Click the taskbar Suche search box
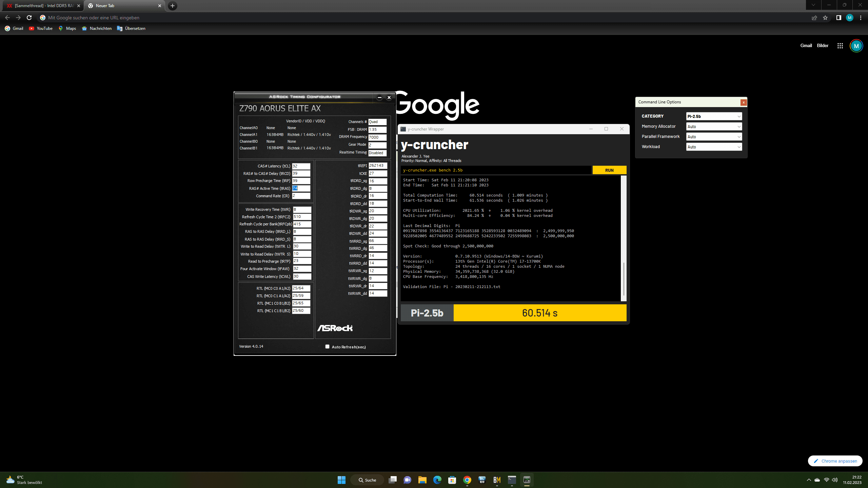868x488 pixels. 367,480
